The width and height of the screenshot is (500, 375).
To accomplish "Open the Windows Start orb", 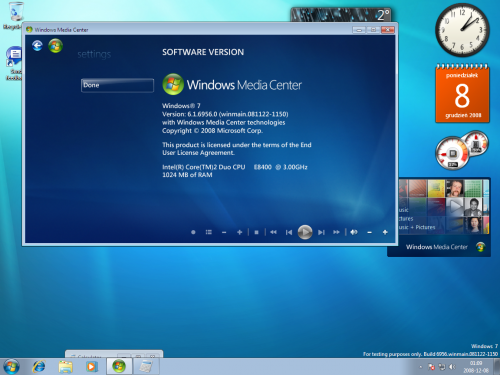I will [x=11, y=366].
